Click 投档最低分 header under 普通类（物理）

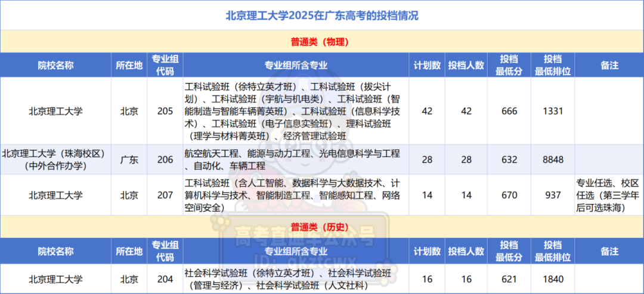coord(509,65)
